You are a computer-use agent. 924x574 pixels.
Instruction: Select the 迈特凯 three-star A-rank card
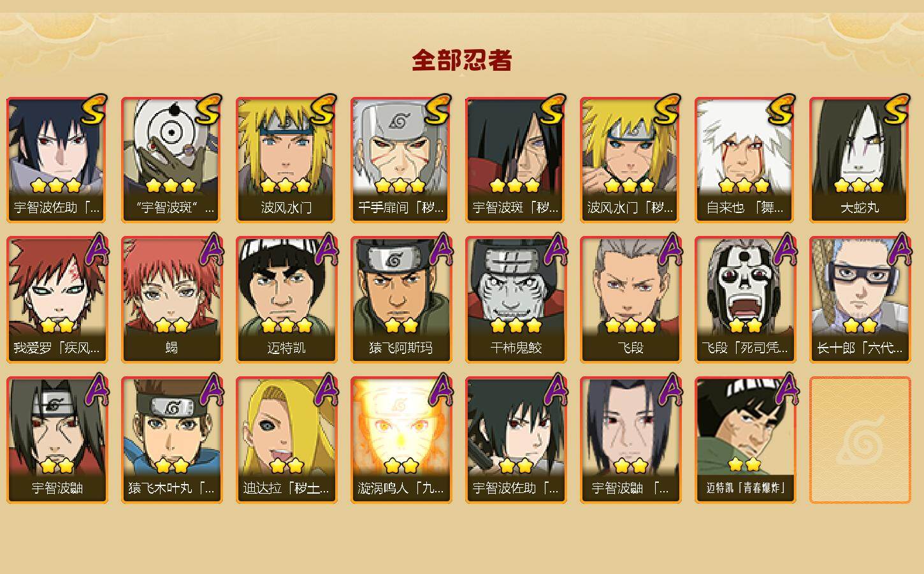coord(286,300)
